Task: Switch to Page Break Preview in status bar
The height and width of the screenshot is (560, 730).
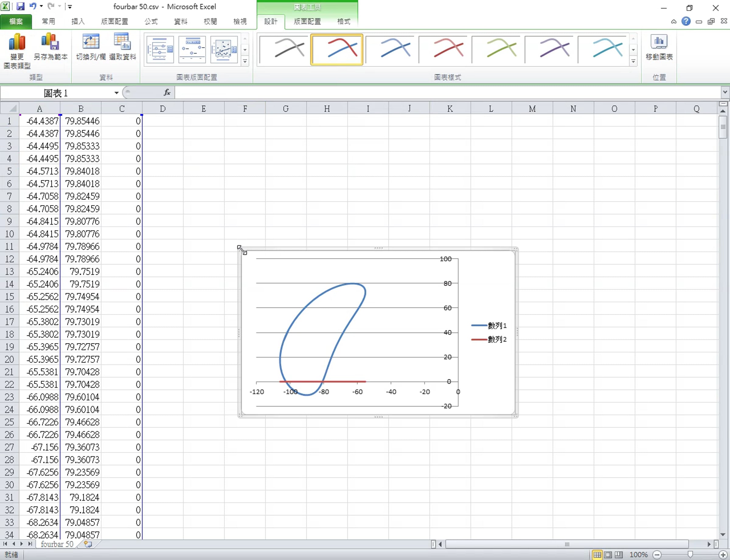Action: (619, 555)
